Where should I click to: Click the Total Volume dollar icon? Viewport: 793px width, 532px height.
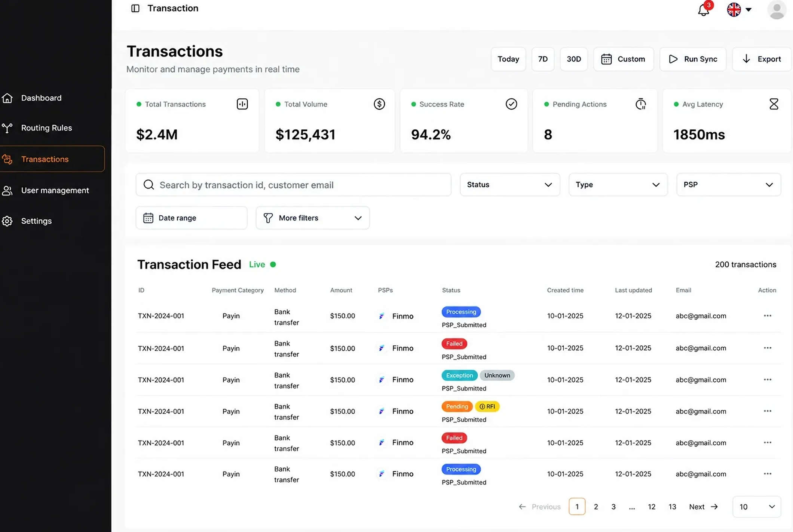point(379,104)
